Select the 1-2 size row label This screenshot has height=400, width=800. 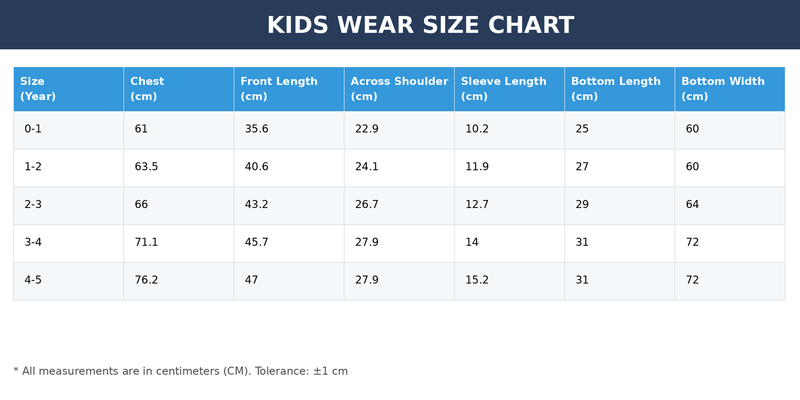33,167
